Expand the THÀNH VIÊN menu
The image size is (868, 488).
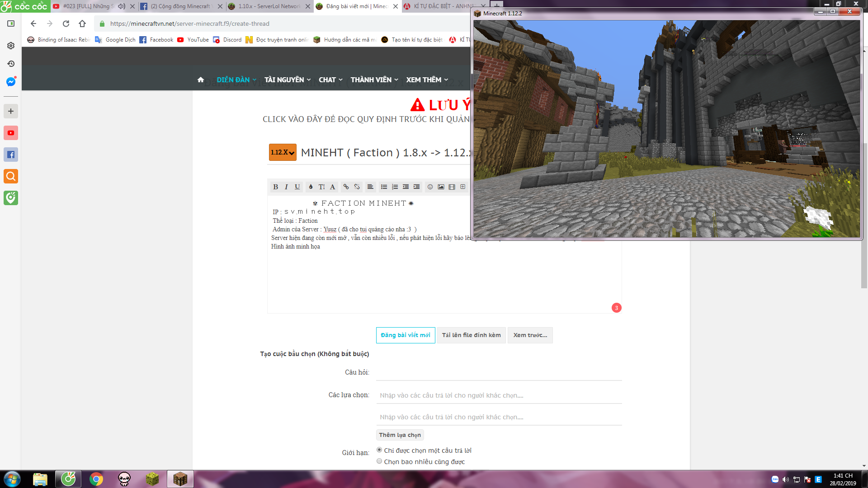click(374, 80)
